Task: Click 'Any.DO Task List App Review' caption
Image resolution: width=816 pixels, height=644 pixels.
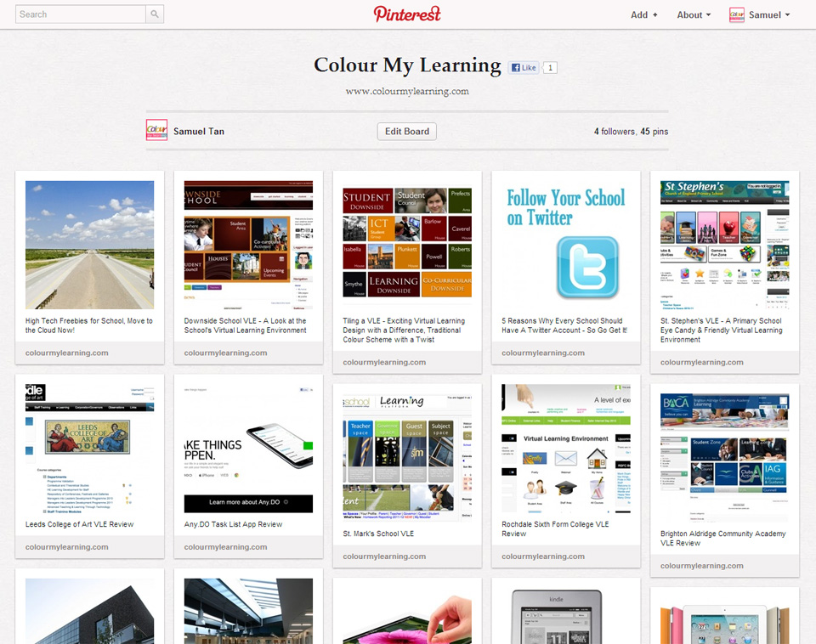Action: click(233, 524)
